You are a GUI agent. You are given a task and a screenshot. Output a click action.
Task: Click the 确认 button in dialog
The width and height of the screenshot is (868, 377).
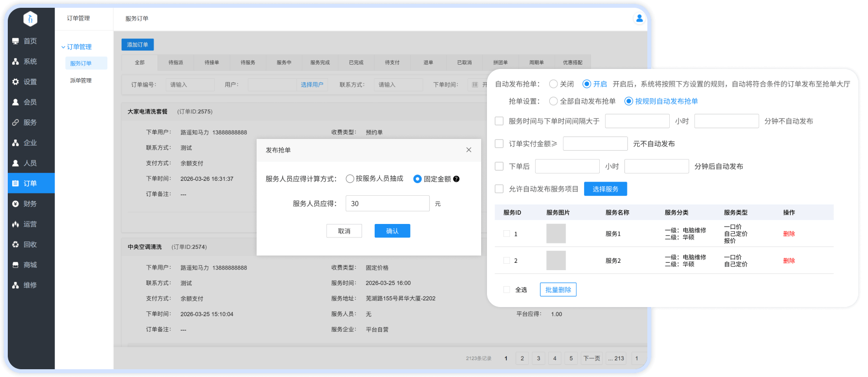(x=392, y=231)
